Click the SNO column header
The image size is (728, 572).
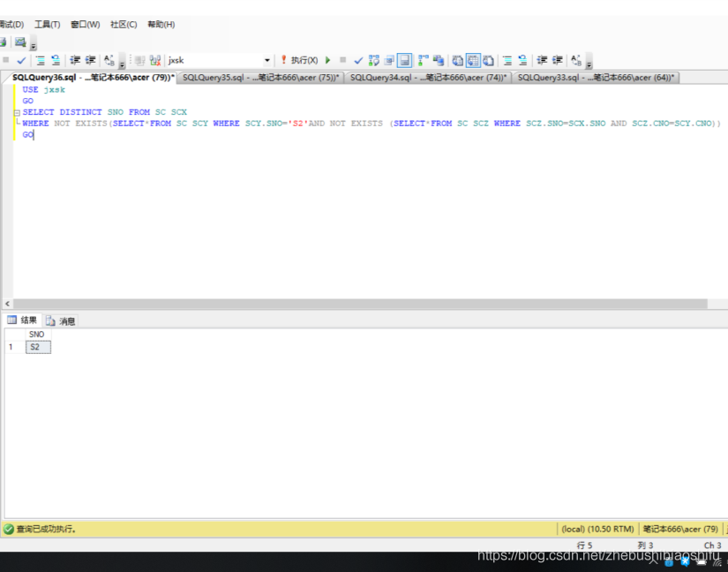click(38, 335)
